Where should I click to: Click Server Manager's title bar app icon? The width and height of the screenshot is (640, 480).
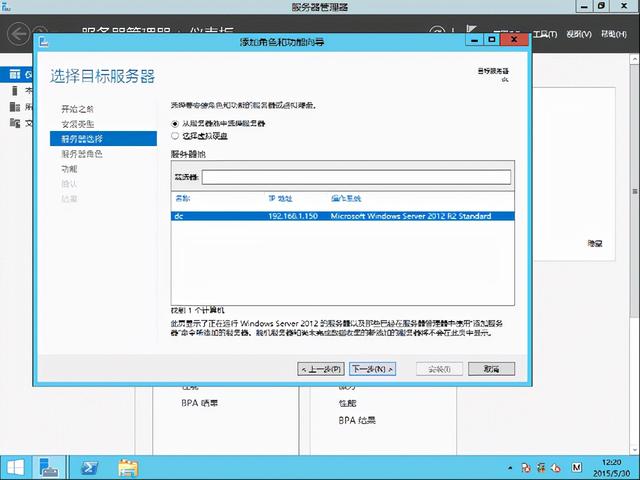click(x=6, y=6)
